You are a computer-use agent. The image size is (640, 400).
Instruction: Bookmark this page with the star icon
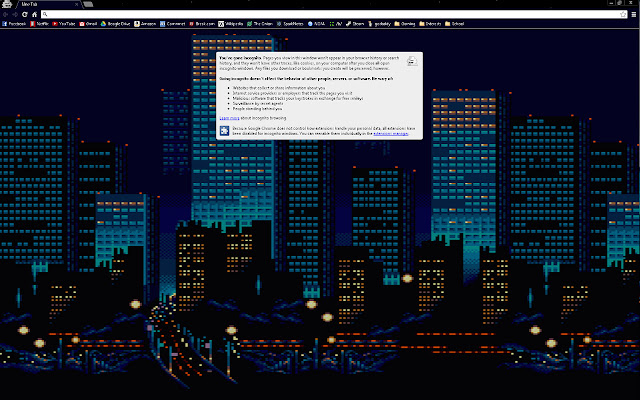(623, 14)
